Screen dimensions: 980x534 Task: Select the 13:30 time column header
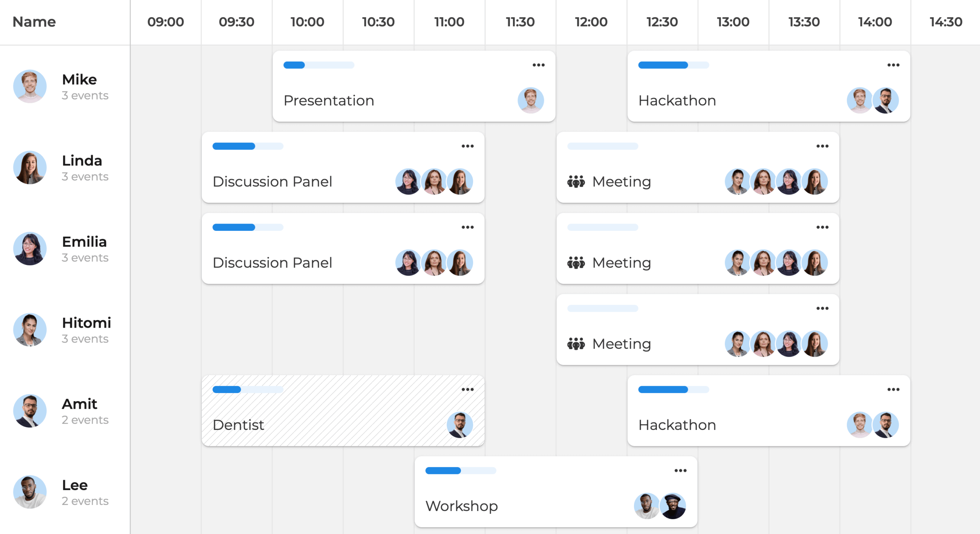(804, 22)
